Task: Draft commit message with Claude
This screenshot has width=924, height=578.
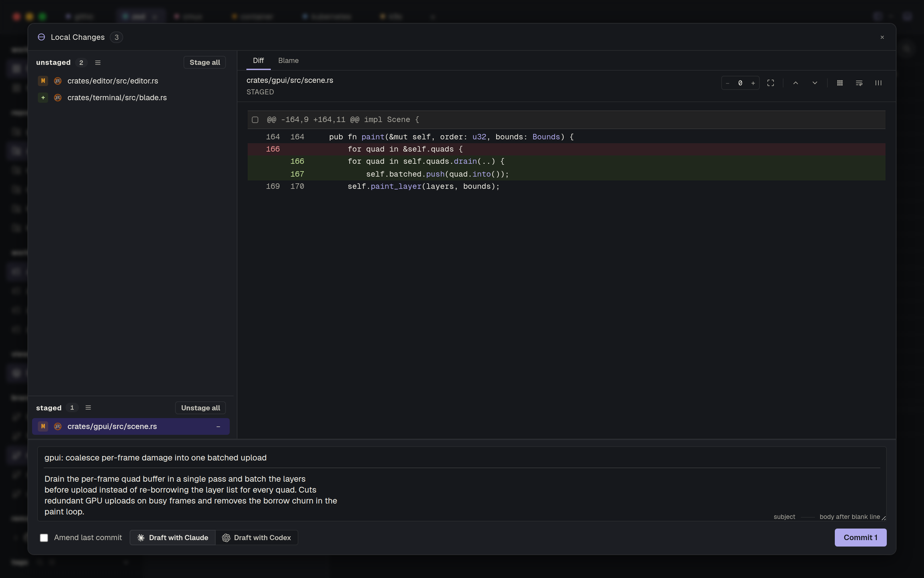Action: tap(173, 538)
